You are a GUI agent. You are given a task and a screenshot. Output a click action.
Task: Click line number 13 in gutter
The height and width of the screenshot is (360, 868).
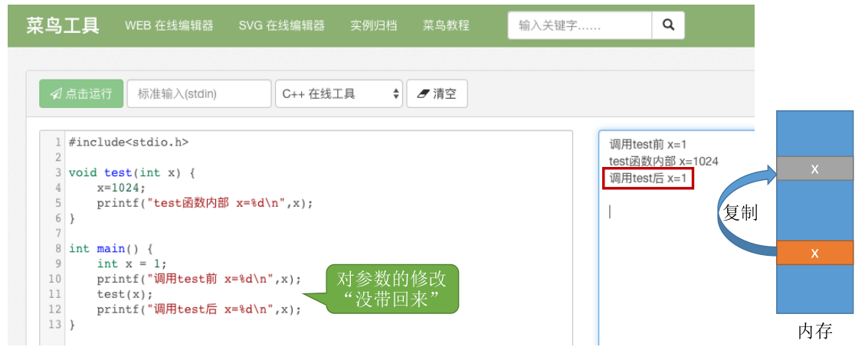(x=57, y=324)
